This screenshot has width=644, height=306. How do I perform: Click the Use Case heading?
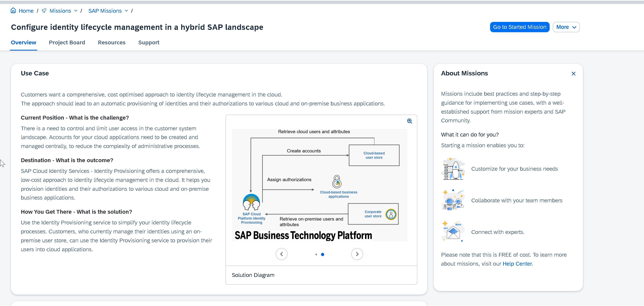tap(35, 73)
